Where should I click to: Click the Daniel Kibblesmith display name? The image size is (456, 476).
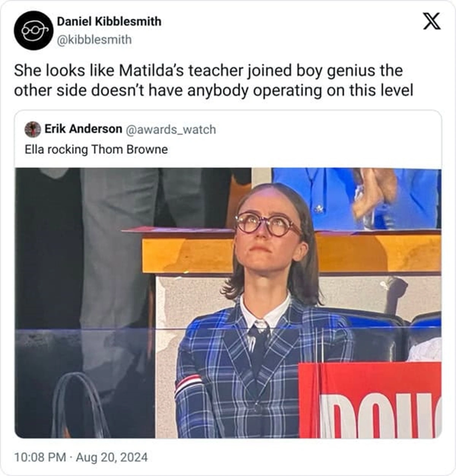pos(109,21)
